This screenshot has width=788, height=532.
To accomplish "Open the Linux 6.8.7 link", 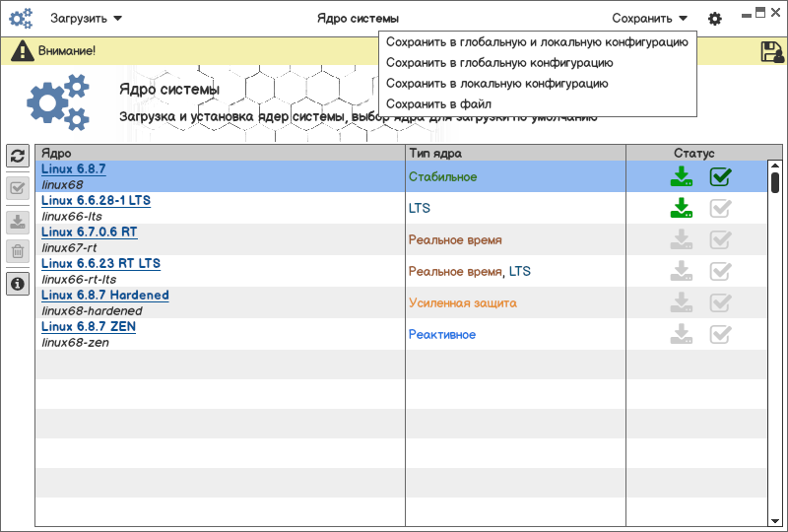I will [73, 168].
